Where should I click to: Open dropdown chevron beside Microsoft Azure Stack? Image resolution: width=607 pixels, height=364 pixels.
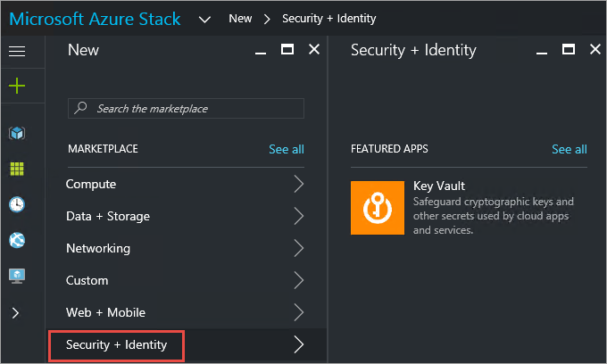pyautogui.click(x=204, y=19)
